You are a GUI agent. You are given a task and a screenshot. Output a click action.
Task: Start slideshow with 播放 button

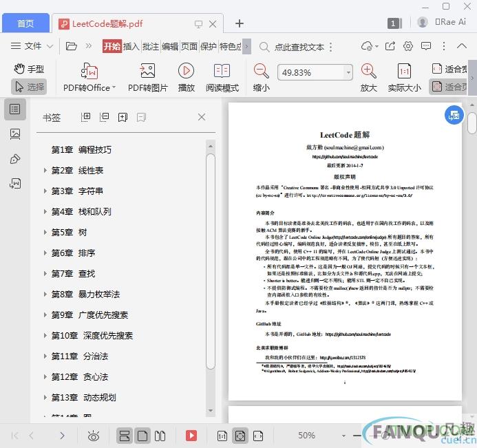186,78
